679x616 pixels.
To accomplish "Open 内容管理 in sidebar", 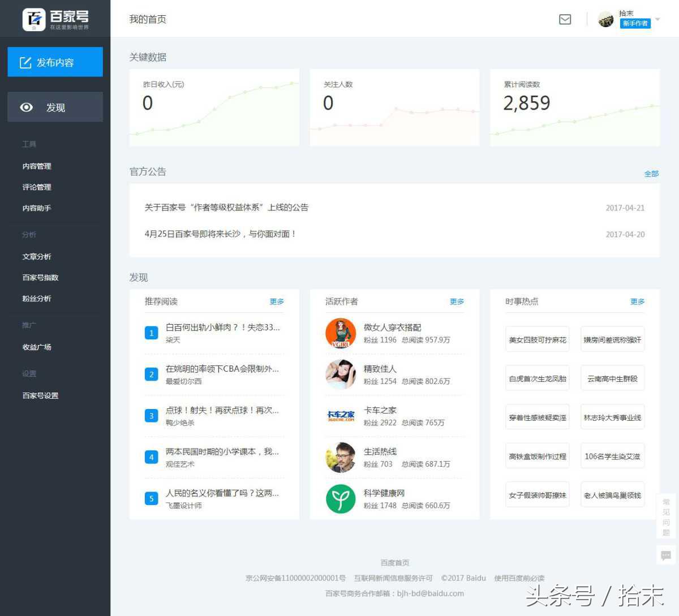I will pos(37,166).
